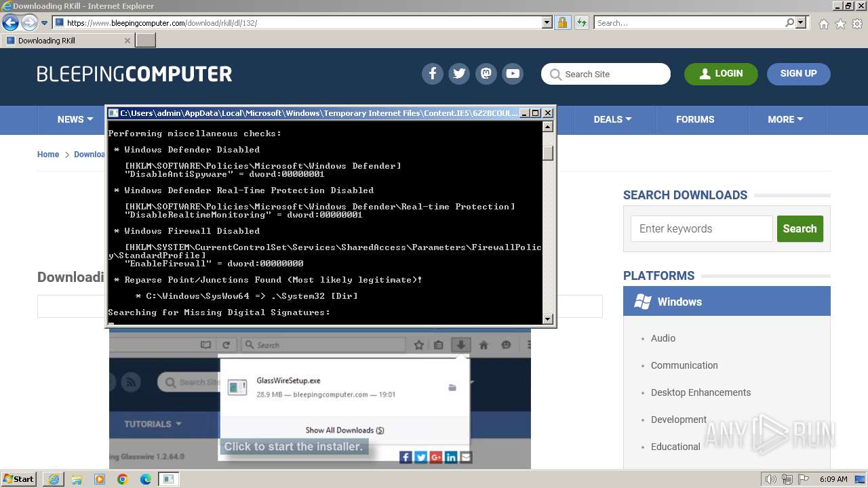Viewport: 868px width, 488px height.
Task: Open BleepingComputer YouTube channel icon
Action: tap(513, 74)
